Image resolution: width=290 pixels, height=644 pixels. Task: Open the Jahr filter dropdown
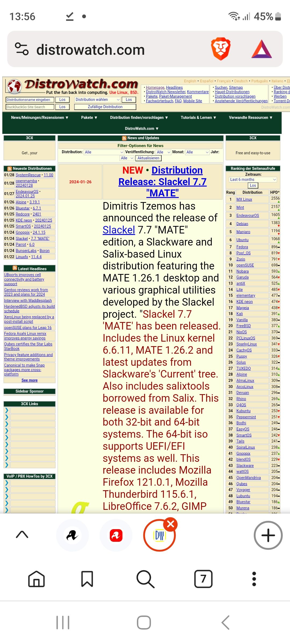pos(127,158)
